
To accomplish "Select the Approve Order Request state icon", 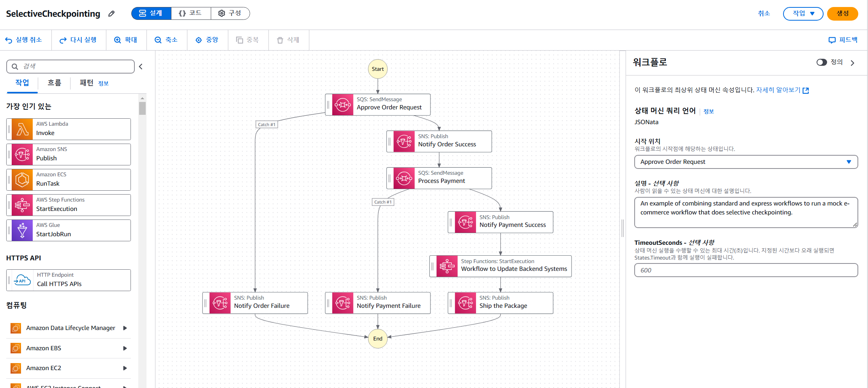I will coord(342,105).
